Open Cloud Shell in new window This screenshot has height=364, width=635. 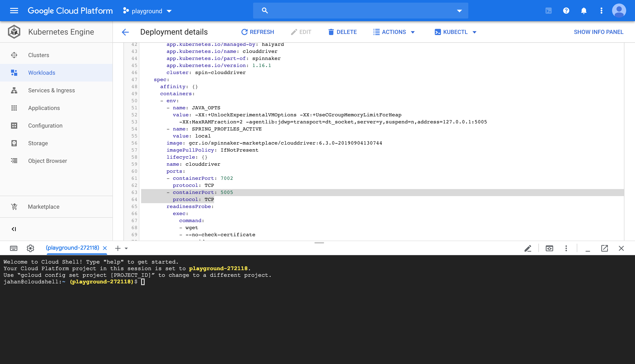tap(604, 248)
